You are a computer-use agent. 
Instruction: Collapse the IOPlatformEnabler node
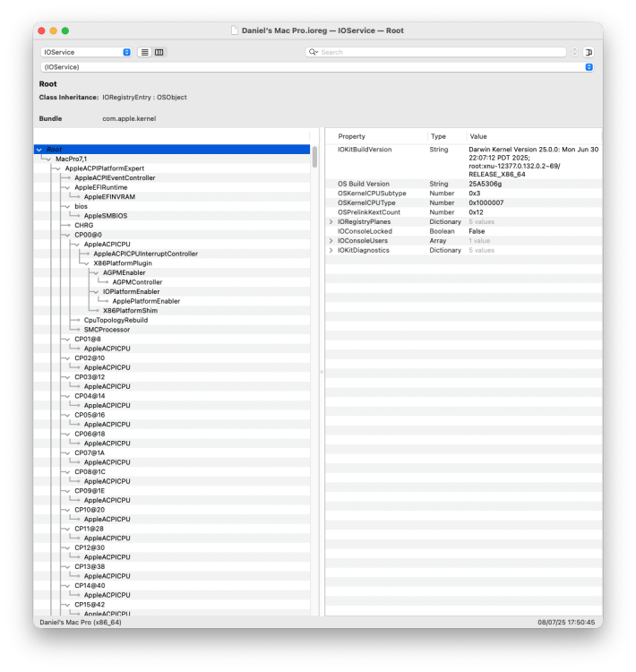click(x=96, y=292)
